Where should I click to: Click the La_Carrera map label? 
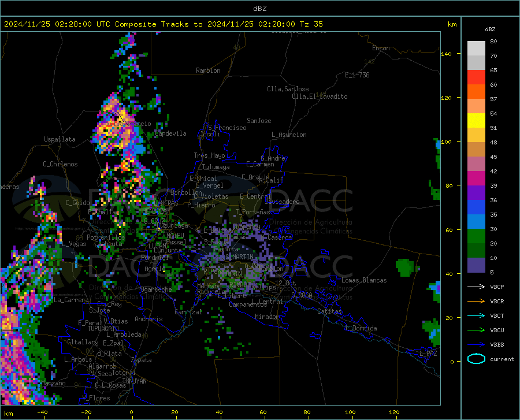tap(71, 300)
